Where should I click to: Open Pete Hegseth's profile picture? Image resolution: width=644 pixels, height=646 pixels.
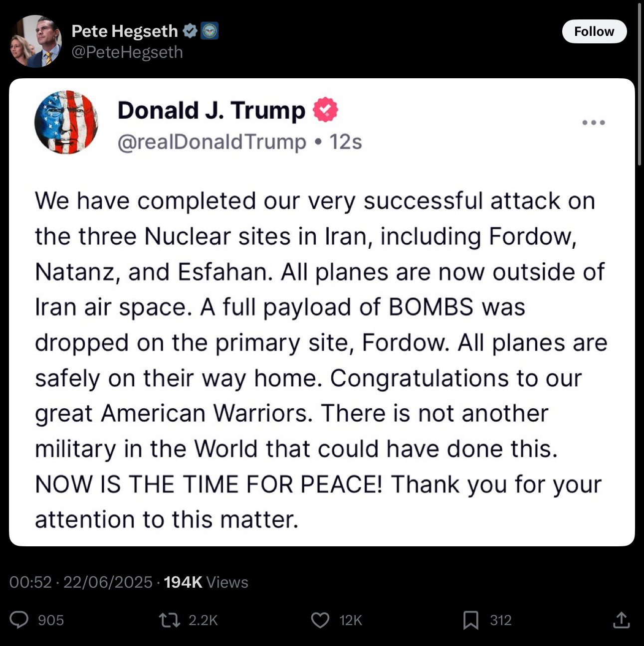35,41
